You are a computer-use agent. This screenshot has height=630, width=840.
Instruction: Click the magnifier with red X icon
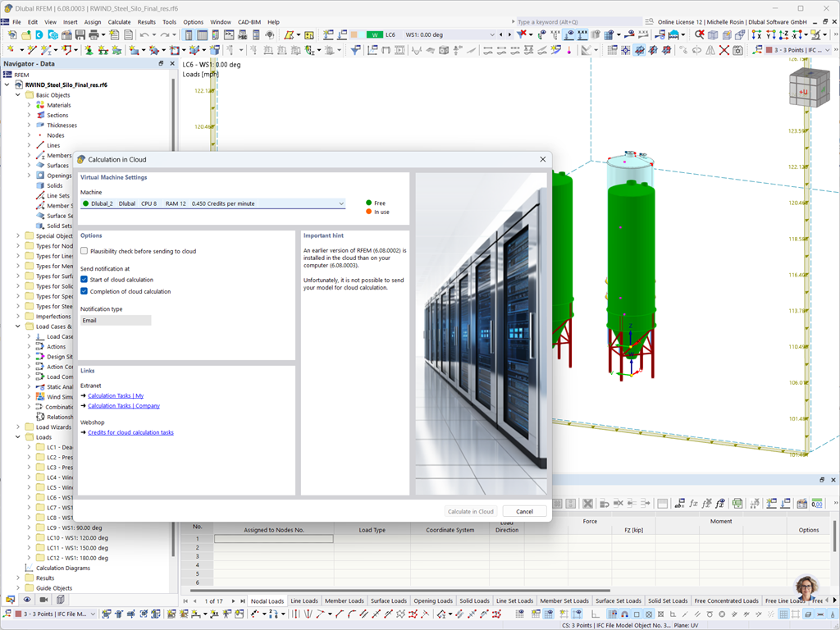point(700,34)
